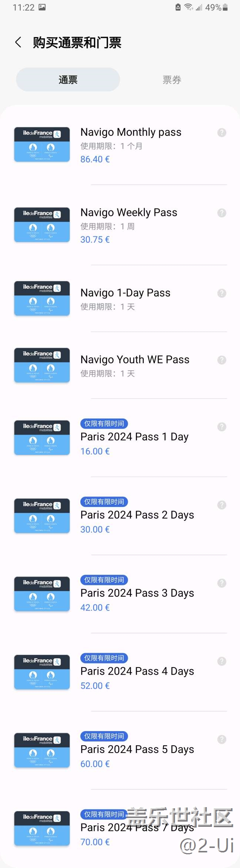Show info for Paris 2024 Pass 4 Days
240x868 pixels.
[221, 661]
